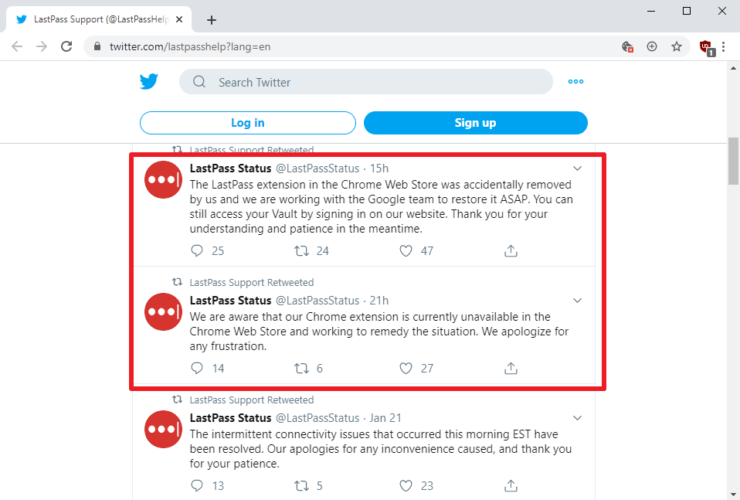Open the Jan 21 tweet chevron menu

[577, 418]
